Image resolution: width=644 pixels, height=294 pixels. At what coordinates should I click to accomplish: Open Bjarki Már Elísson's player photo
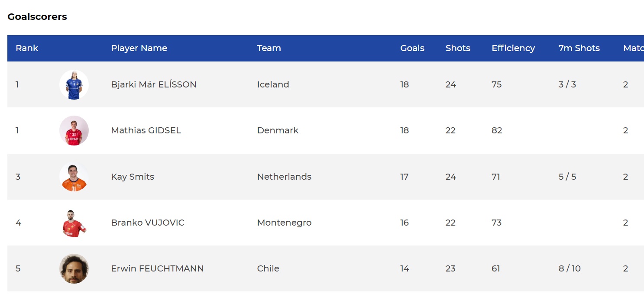point(74,84)
